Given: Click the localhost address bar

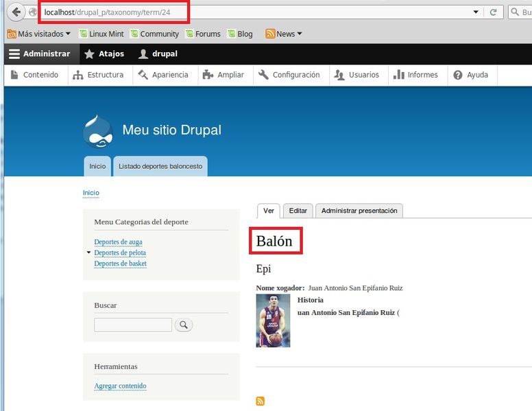Looking at the screenshot, I should 258,12.
